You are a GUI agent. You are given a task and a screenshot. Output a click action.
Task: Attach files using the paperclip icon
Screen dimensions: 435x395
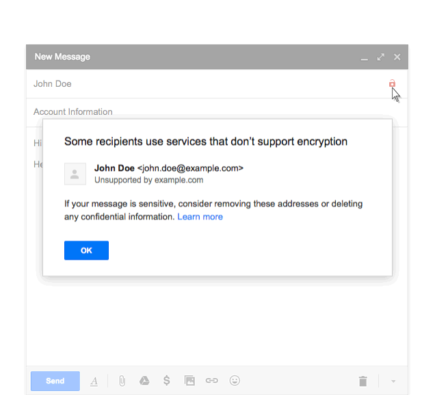tap(122, 381)
